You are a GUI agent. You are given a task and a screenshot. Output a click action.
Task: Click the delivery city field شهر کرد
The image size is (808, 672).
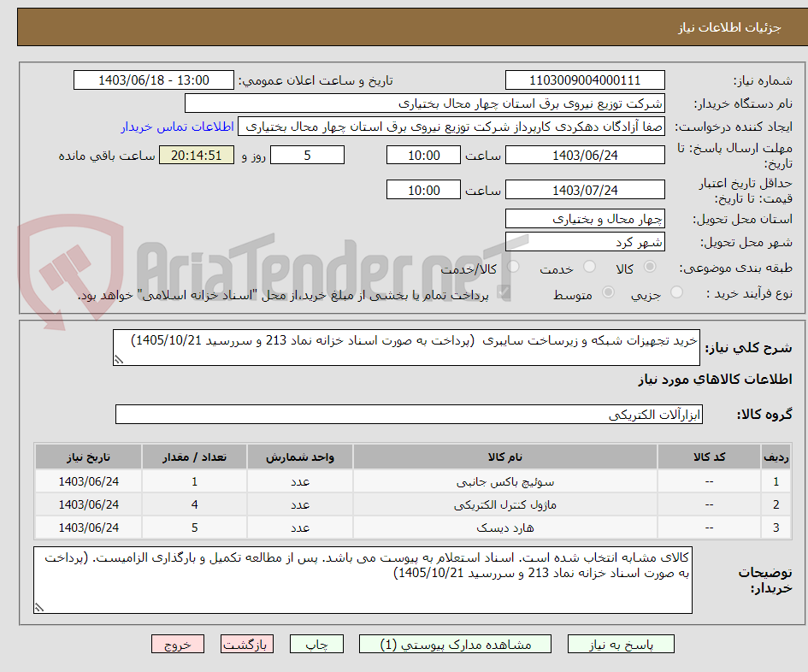point(585,242)
